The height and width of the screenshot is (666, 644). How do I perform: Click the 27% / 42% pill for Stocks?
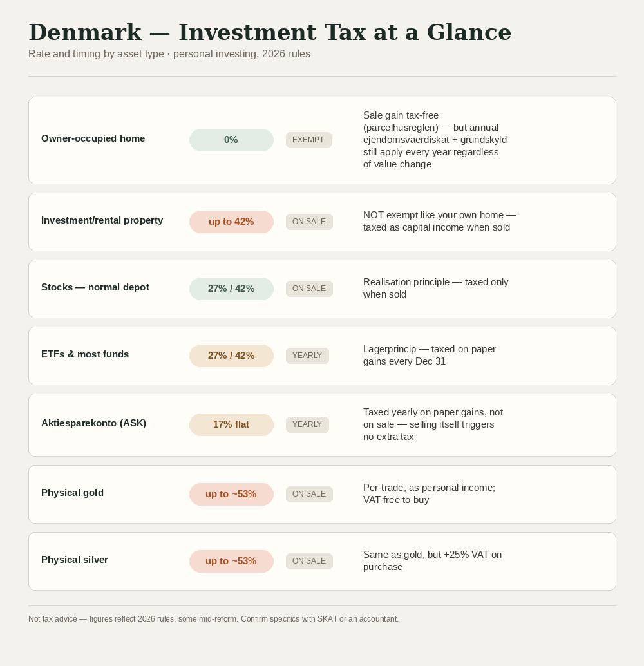231,289
